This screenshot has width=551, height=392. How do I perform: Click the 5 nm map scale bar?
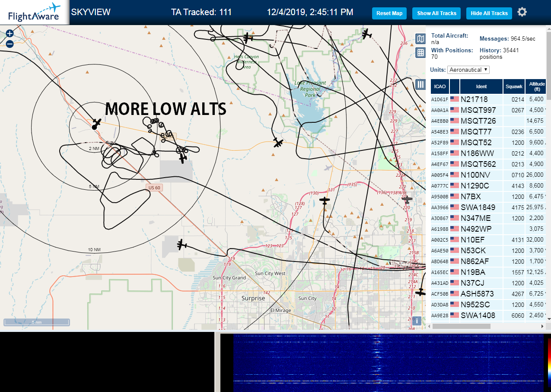pos(37,322)
